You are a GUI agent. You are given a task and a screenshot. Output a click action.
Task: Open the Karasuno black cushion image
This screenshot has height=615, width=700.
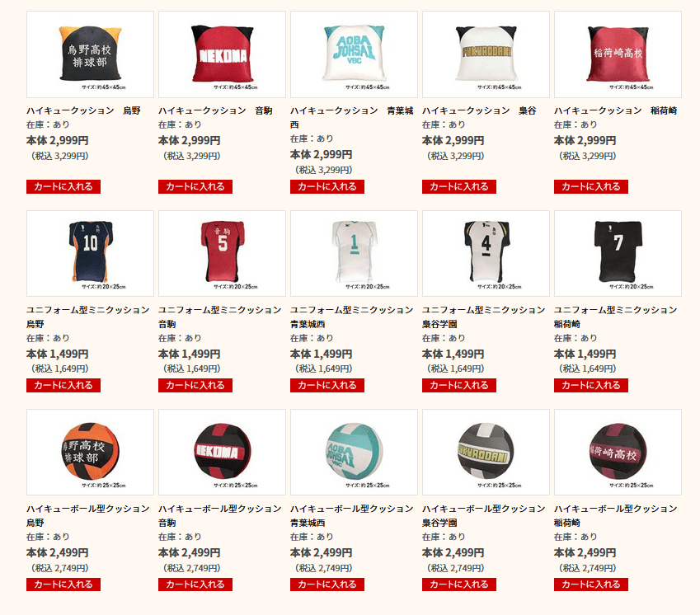pyautogui.click(x=90, y=54)
